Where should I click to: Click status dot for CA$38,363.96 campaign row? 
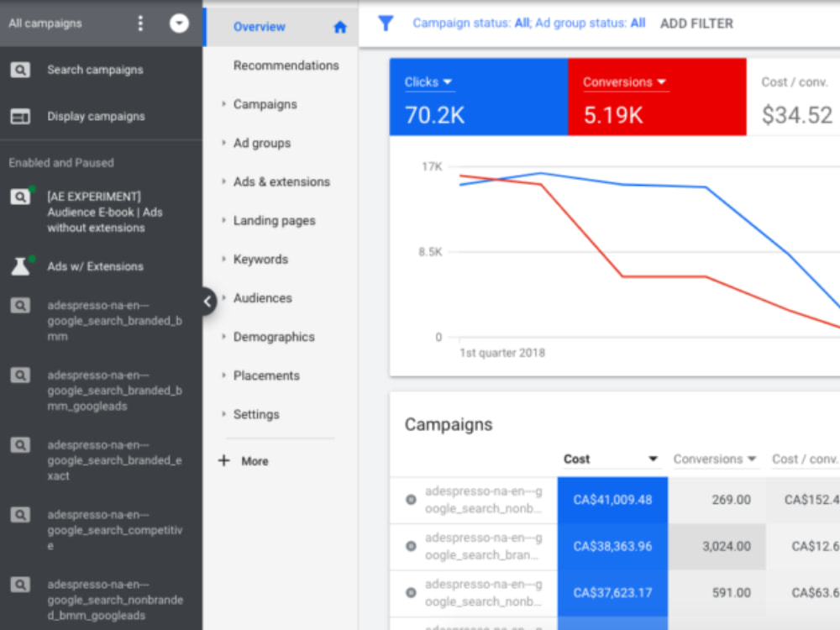(411, 547)
